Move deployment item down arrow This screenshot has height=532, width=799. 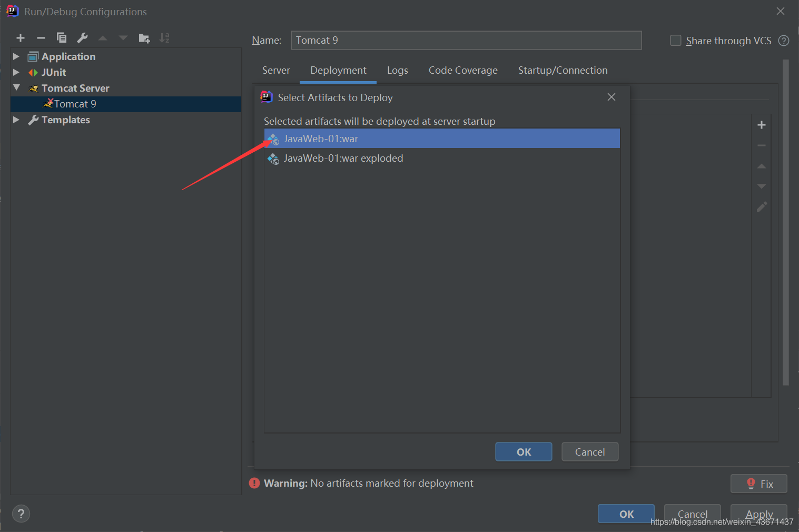(x=762, y=186)
